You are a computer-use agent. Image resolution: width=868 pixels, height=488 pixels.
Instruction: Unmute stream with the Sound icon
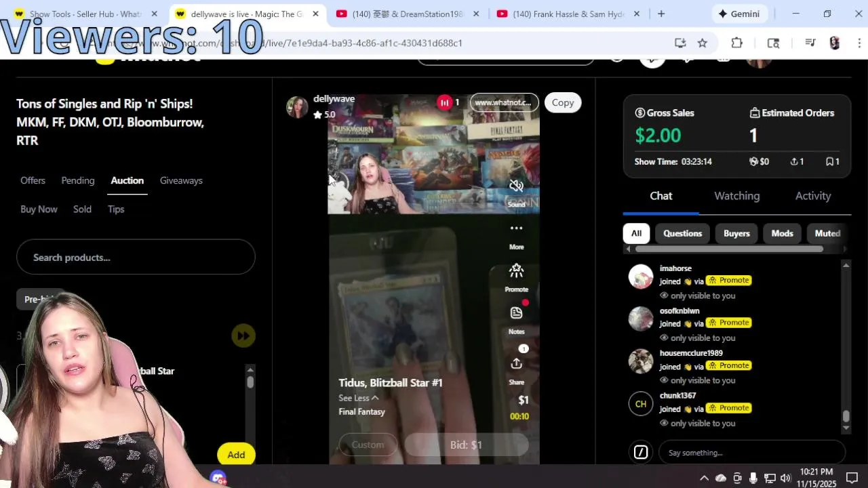(x=516, y=186)
